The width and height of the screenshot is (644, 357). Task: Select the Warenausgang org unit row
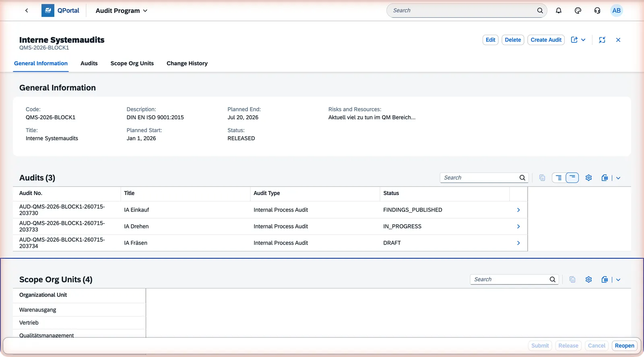pos(79,310)
